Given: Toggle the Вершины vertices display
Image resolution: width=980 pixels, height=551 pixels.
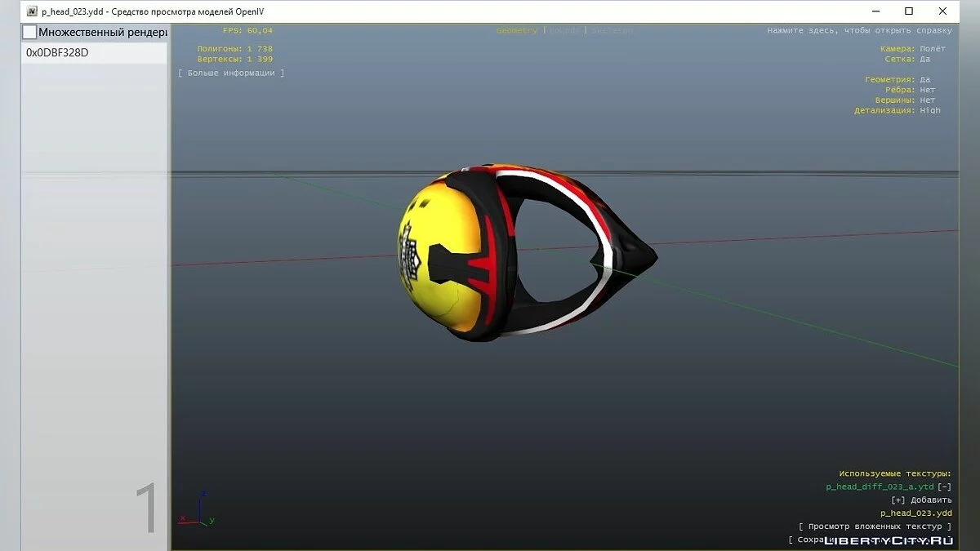Looking at the screenshot, I should pyautogui.click(x=927, y=100).
